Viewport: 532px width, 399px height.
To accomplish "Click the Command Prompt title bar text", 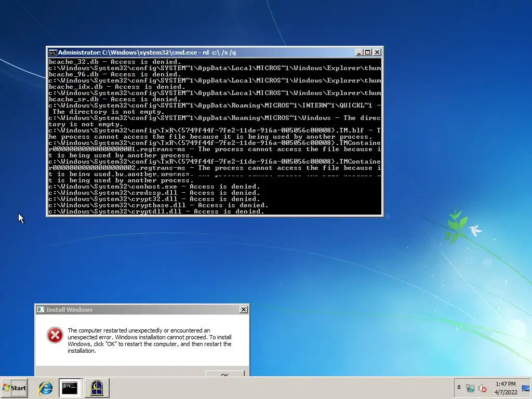I will tap(147, 52).
